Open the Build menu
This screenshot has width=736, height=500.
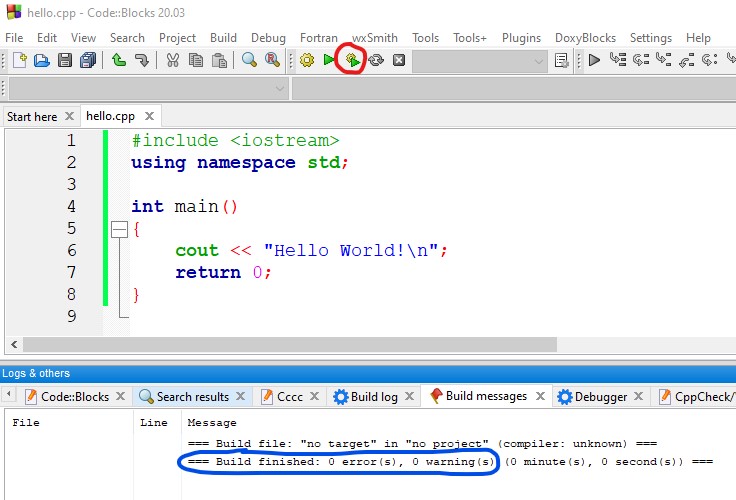pyautogui.click(x=223, y=38)
